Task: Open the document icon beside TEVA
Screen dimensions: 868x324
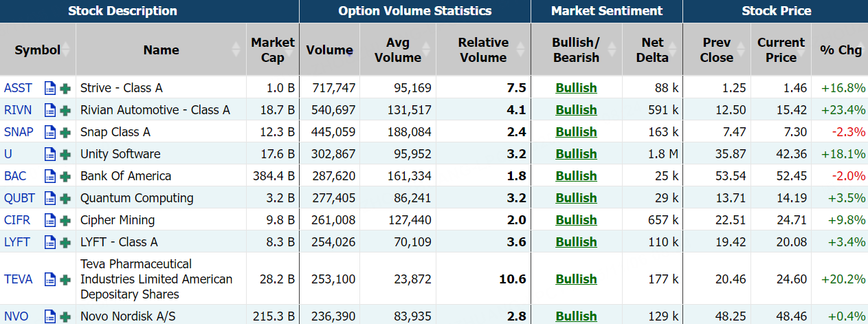Action: point(49,279)
